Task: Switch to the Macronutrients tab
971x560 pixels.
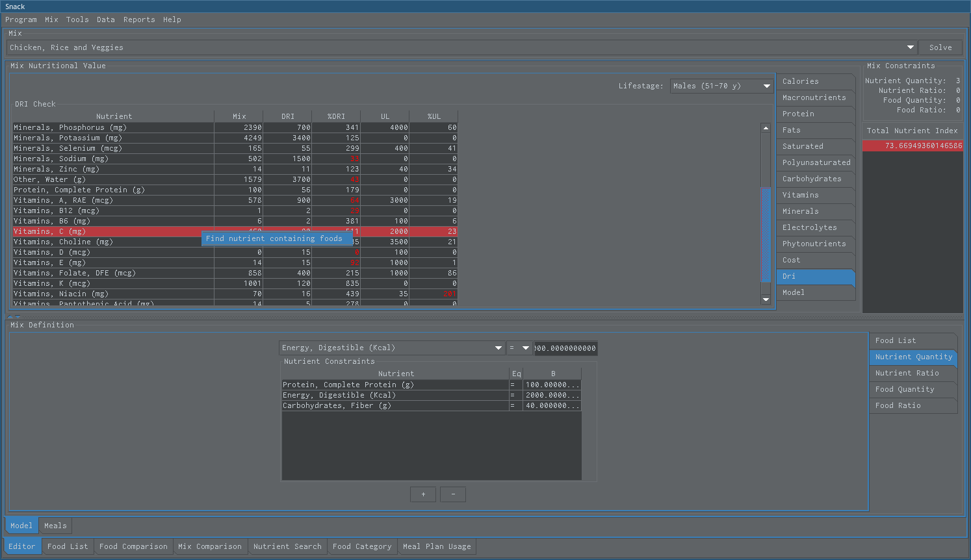Action: 816,97
